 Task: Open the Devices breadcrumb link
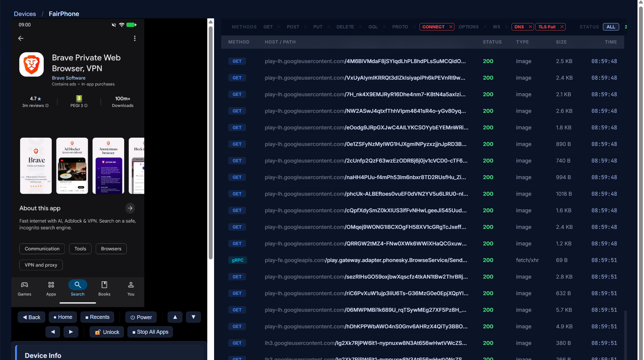pyautogui.click(x=25, y=14)
